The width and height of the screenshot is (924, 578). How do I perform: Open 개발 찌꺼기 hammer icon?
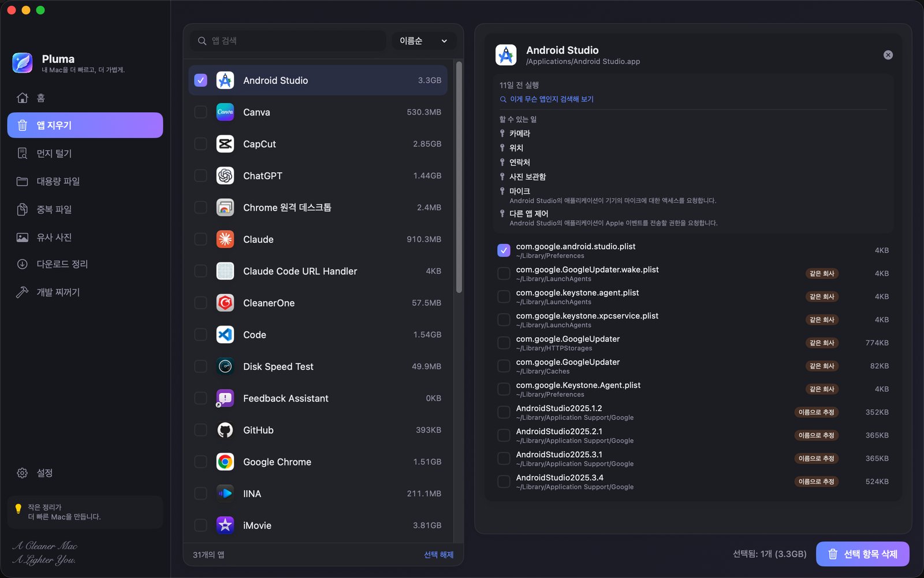23,292
